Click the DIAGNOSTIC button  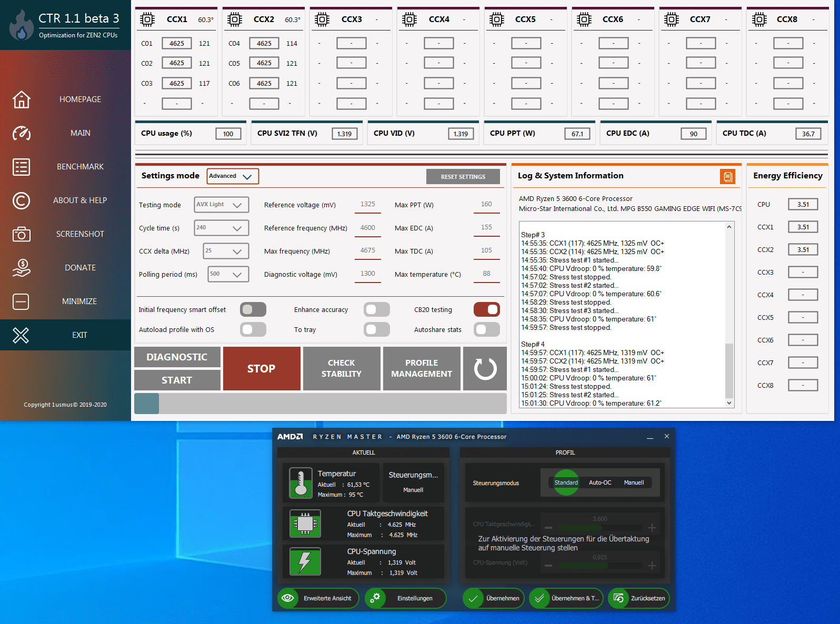(x=177, y=357)
